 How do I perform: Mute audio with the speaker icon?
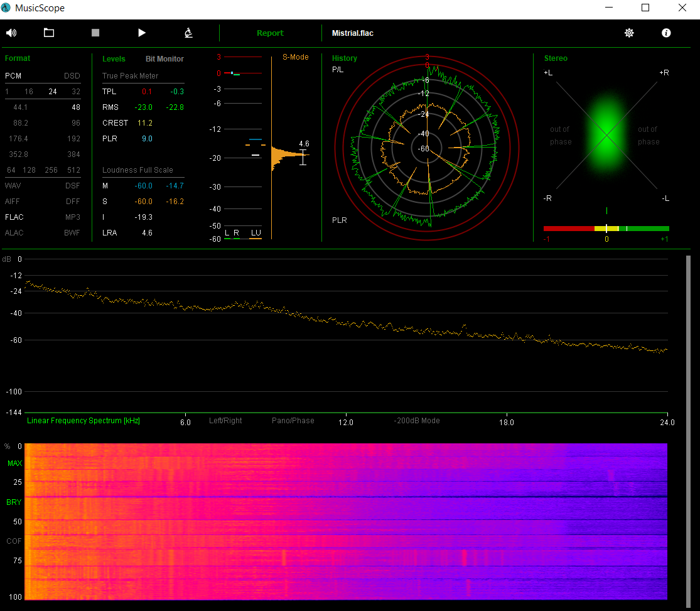11,33
